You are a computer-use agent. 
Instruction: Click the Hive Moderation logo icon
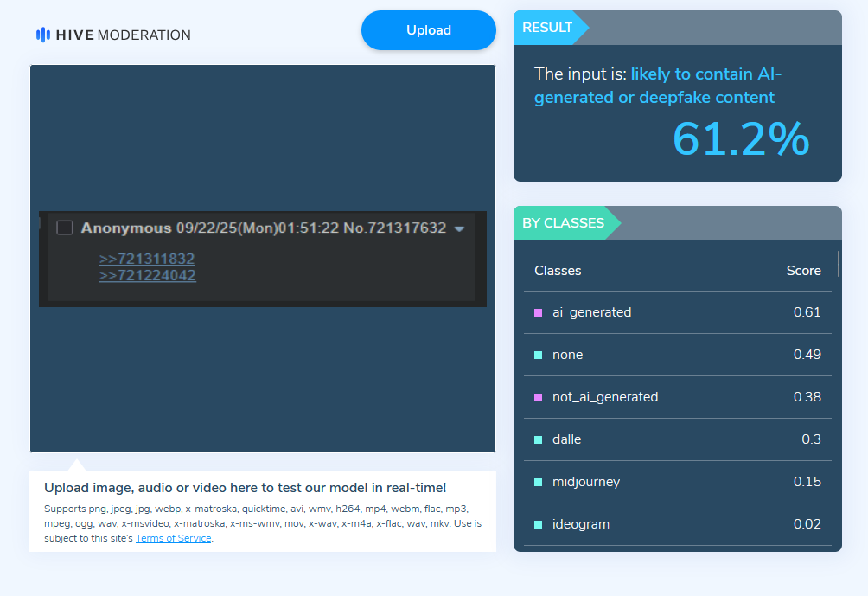point(42,35)
